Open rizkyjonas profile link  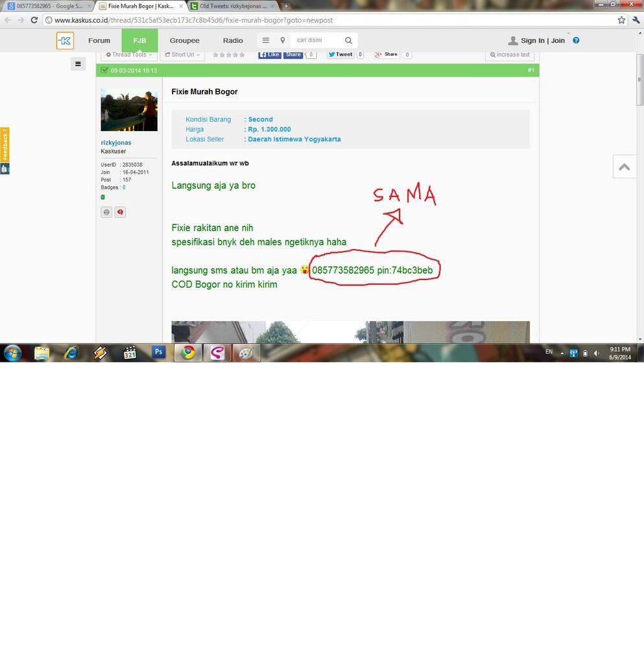coord(116,143)
